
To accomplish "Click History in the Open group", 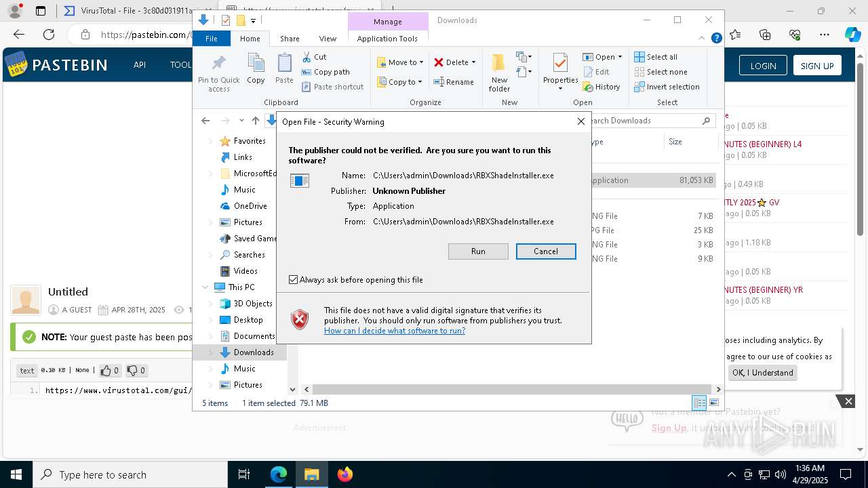I will coord(601,87).
